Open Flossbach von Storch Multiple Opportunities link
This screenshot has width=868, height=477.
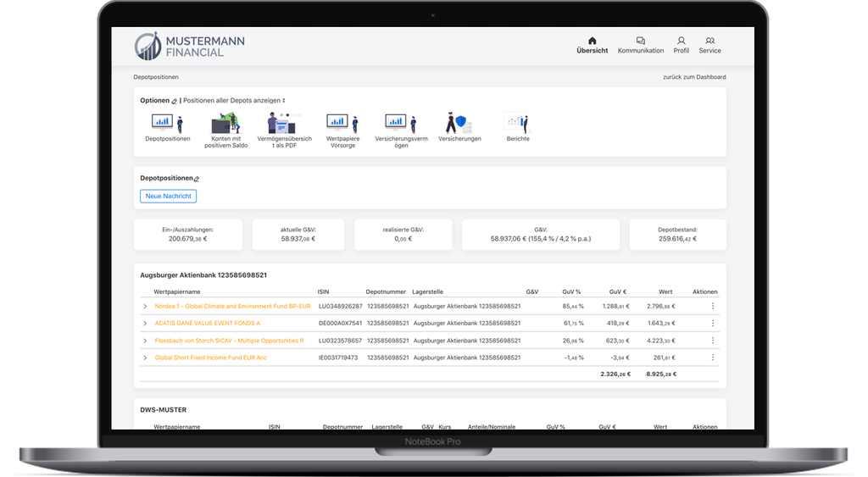point(229,341)
